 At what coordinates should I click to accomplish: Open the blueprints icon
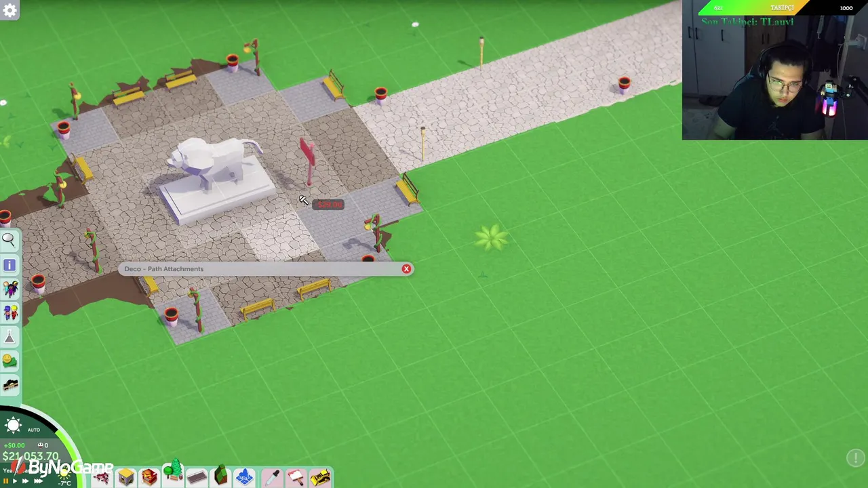(x=244, y=477)
